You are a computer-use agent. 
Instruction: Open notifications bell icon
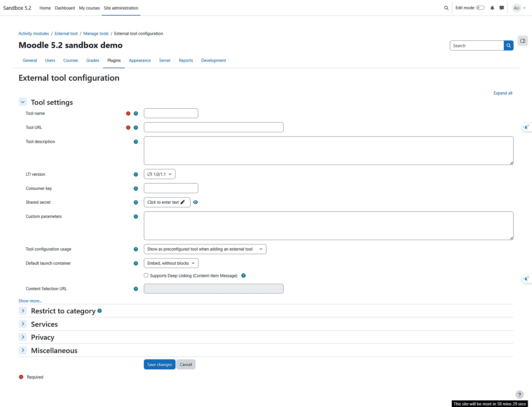[492, 8]
